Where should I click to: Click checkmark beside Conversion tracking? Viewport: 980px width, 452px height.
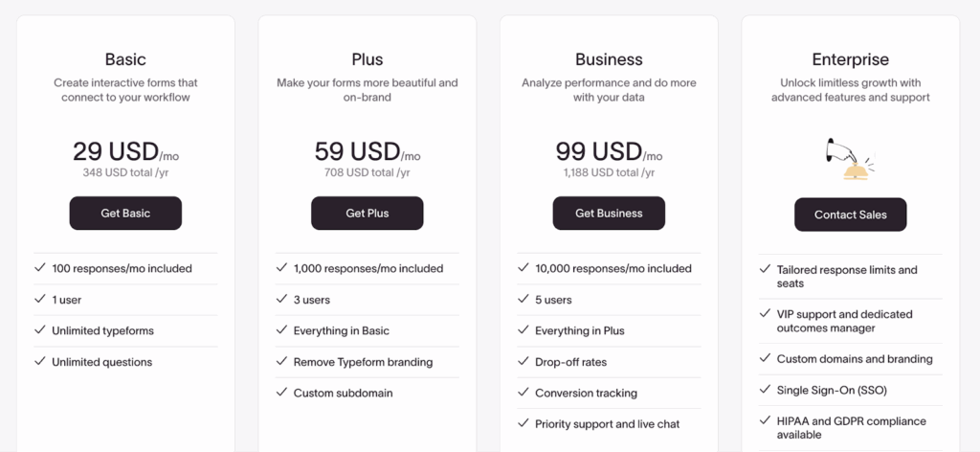(523, 392)
